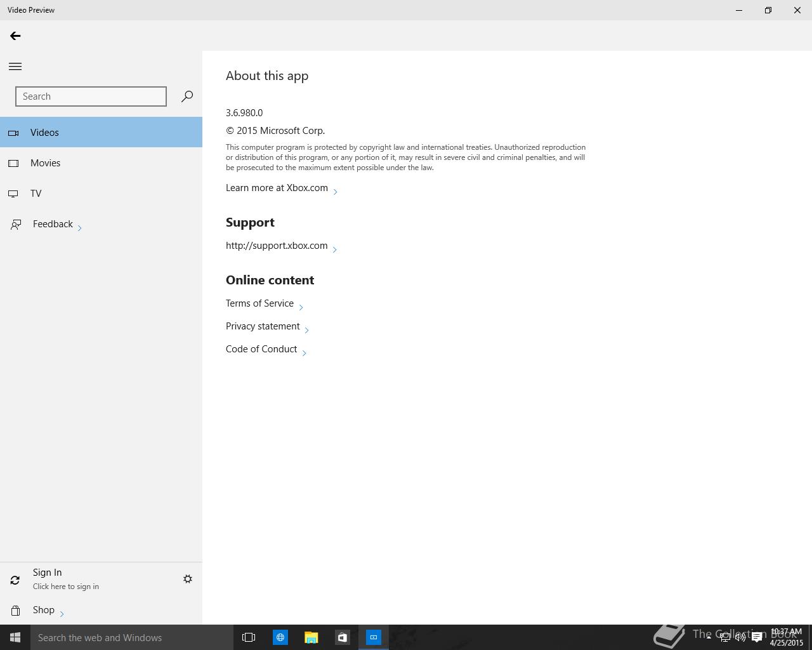This screenshot has width=812, height=650.
Task: Open the volume tray icon
Action: [x=740, y=637]
